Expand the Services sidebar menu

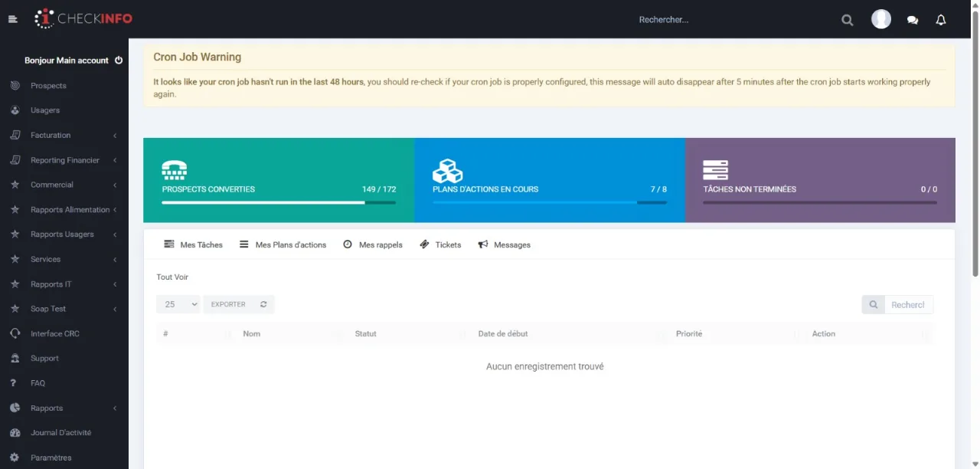pyautogui.click(x=64, y=259)
